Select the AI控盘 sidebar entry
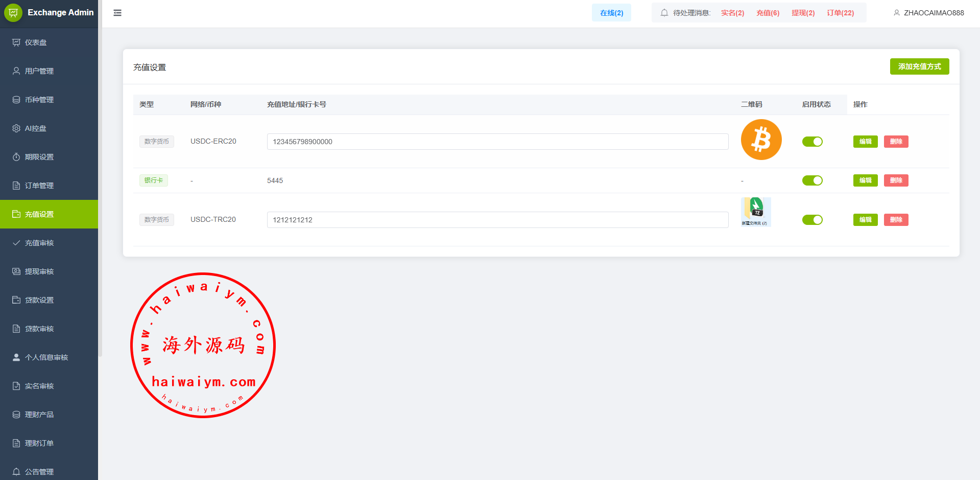Screen dimensions: 980x480 pyautogui.click(x=36, y=128)
